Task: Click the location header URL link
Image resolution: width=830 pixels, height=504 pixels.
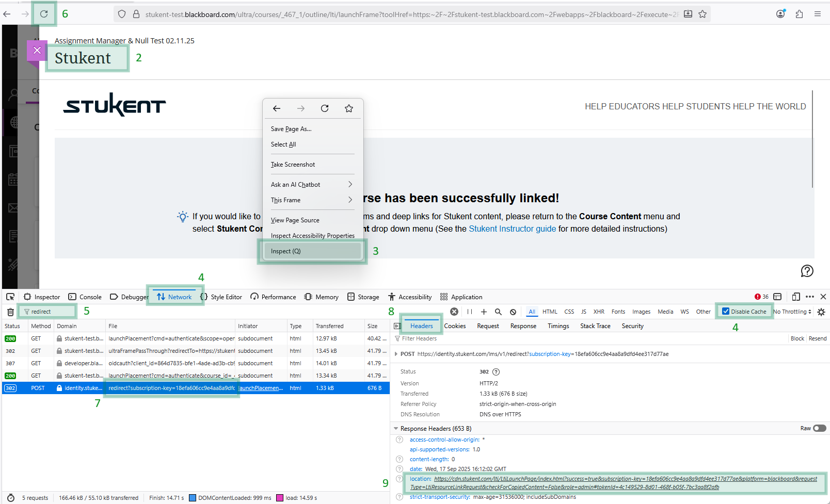Action: tap(614, 483)
